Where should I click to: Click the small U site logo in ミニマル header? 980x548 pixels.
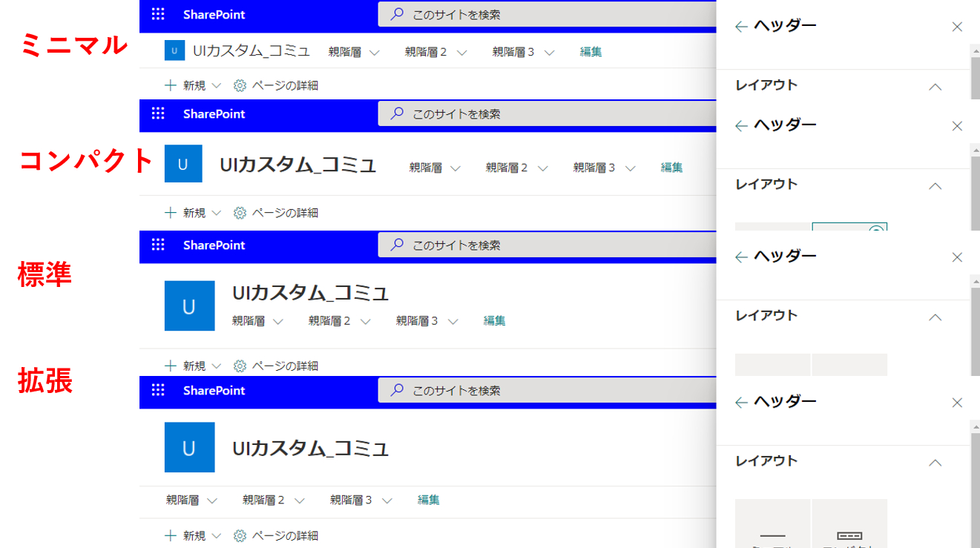174,50
